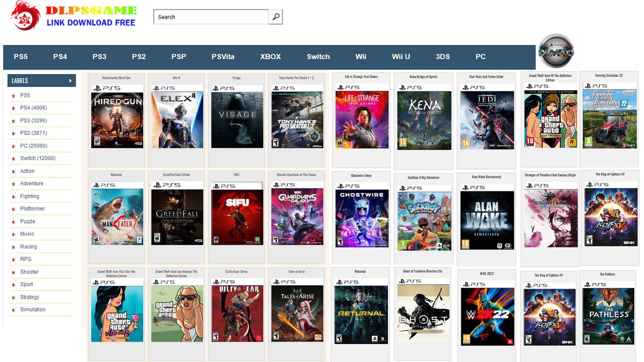
Task: Open Stranger of Paradise Final Fantasy cover
Action: [551, 215]
